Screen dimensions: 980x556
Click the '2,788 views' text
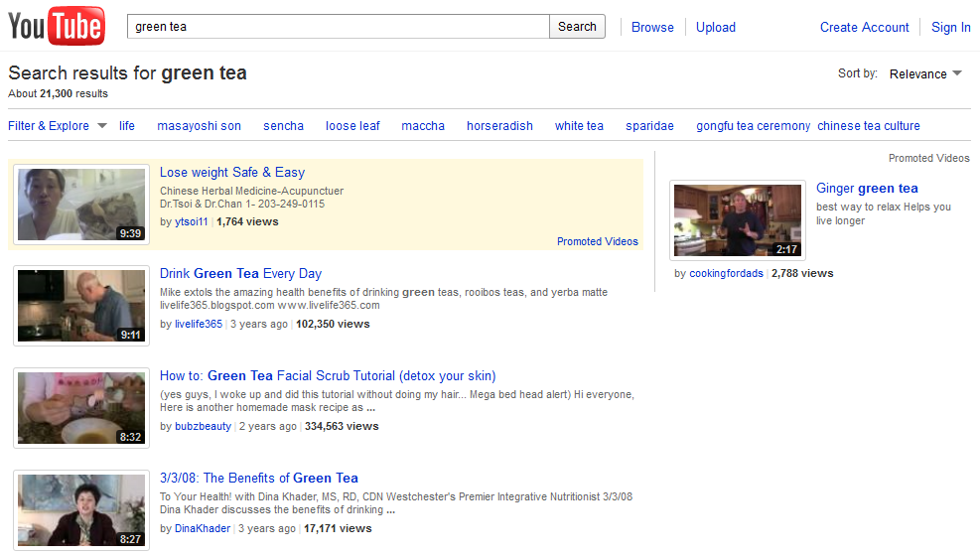coord(802,273)
